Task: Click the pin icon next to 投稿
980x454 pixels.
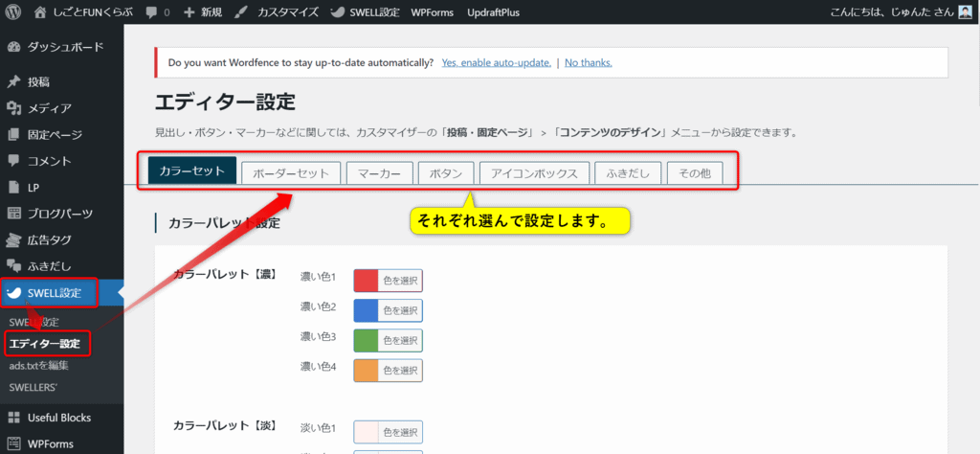Action: [13, 82]
